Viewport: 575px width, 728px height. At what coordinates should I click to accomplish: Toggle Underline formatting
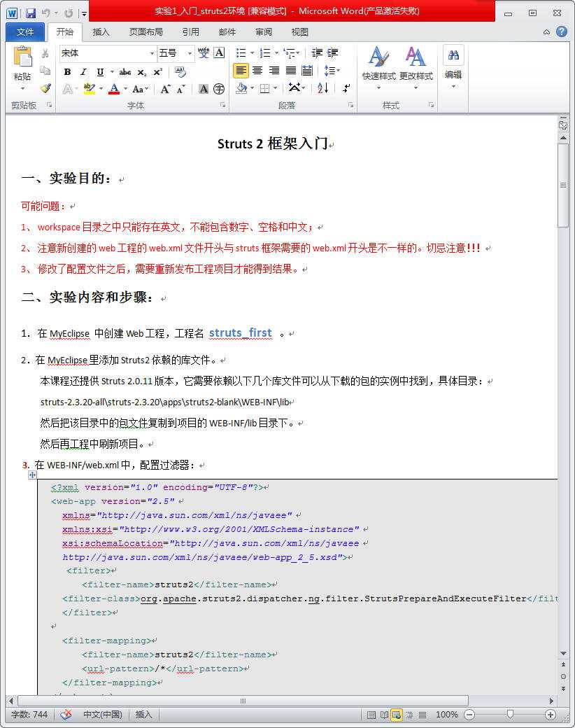[100, 72]
